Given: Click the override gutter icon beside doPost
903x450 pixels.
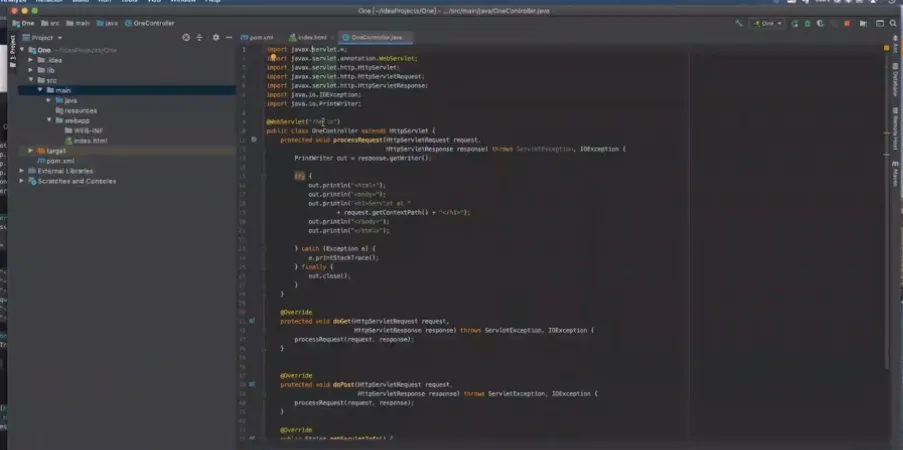Looking at the screenshot, I should 252,384.
